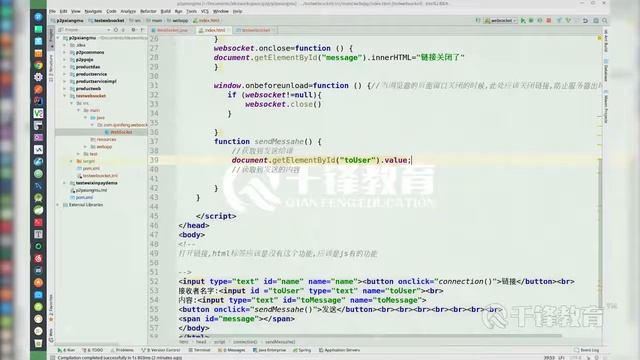Open the trash icon at dock bottom
Viewport: 640px width, 360px height.
pyautogui.click(x=38, y=343)
